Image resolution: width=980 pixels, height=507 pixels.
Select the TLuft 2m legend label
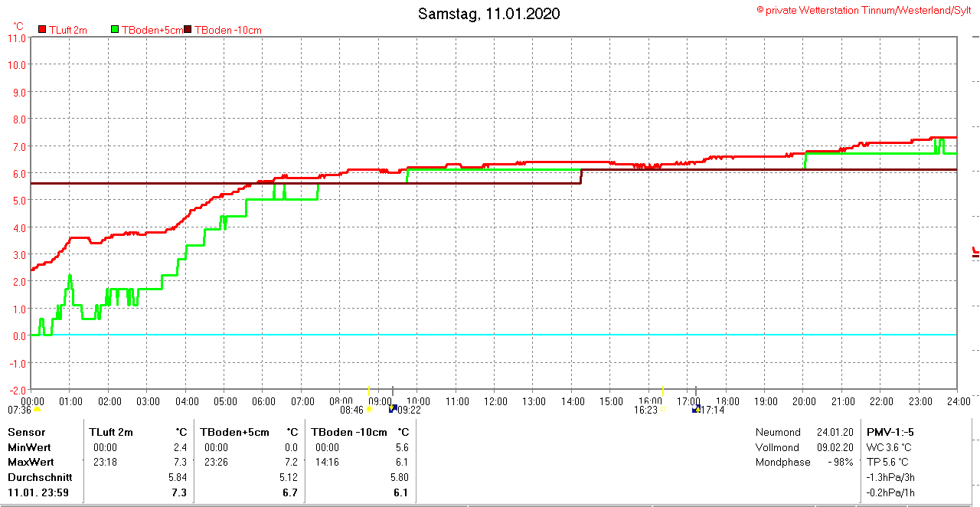coord(68,30)
